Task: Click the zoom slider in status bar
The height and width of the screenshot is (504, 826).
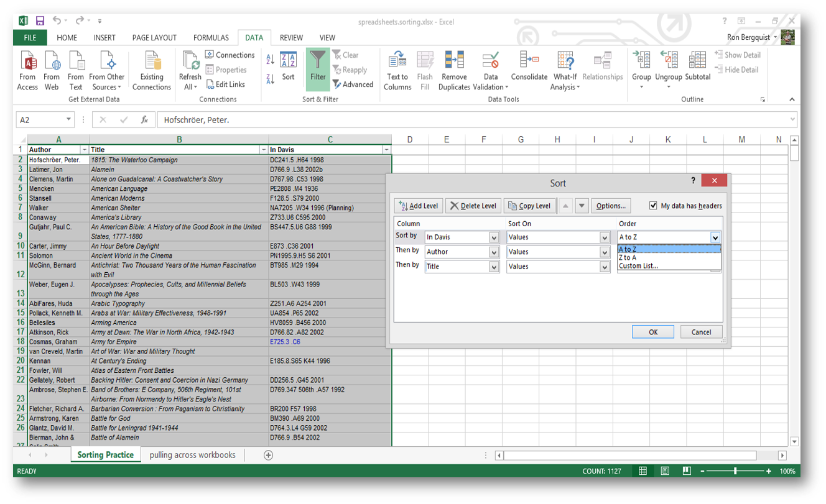Action: 735,471
